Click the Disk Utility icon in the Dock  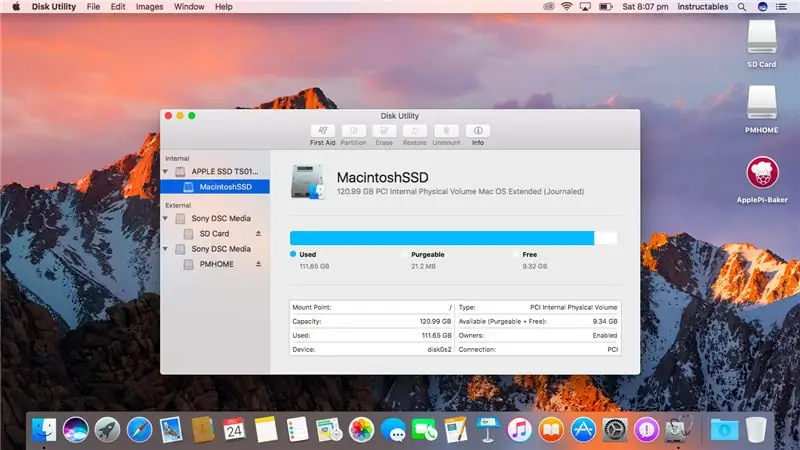679,430
